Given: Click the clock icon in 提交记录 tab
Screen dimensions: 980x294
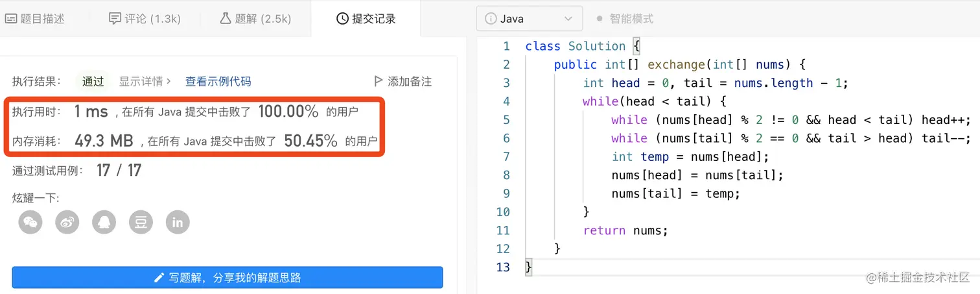Looking at the screenshot, I should [342, 19].
